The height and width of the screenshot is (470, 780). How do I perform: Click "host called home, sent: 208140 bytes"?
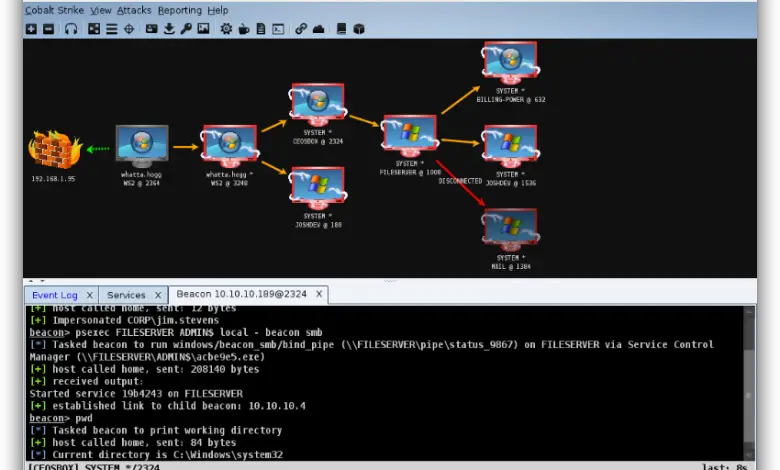(144, 369)
